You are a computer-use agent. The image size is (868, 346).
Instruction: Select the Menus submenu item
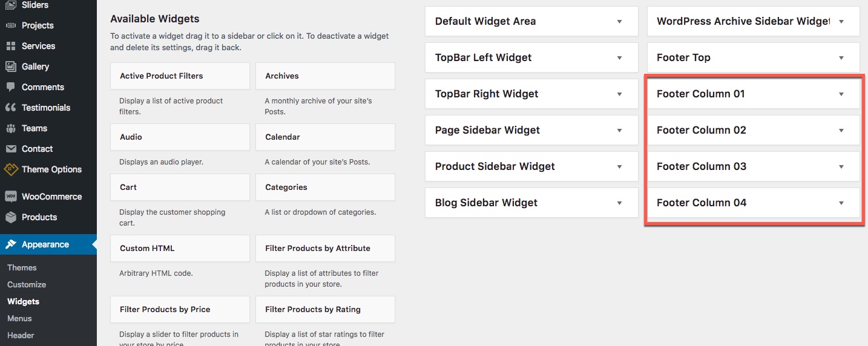pyautogui.click(x=19, y=318)
